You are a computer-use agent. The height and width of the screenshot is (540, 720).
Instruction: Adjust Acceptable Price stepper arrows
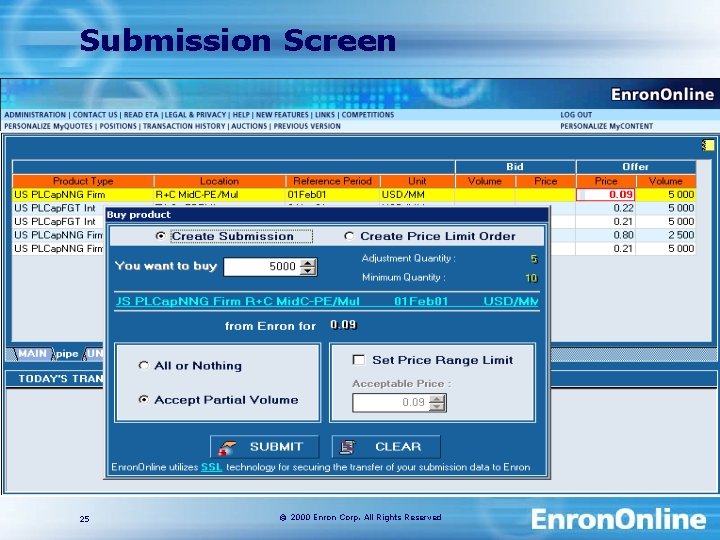pos(437,403)
